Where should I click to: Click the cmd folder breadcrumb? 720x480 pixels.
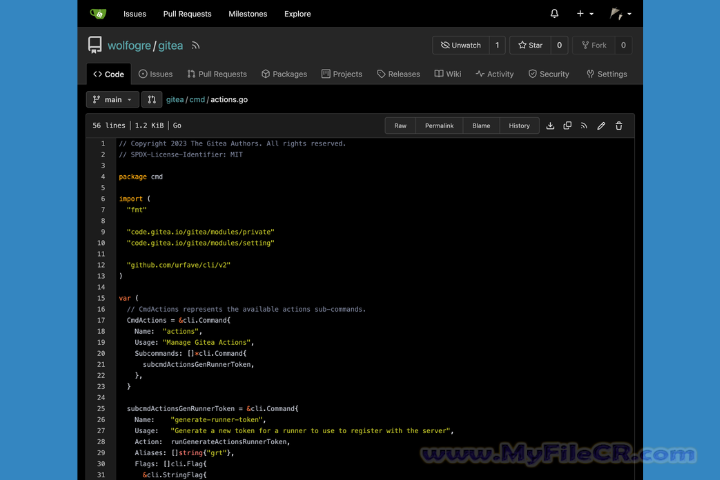197,100
